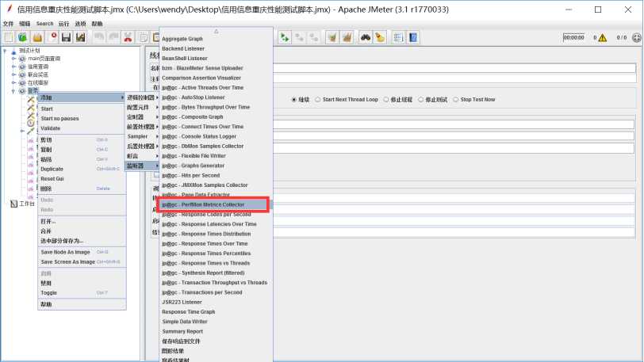Click the Function Helper list icon
Viewport: 644px width, 362px height.
pos(398,38)
